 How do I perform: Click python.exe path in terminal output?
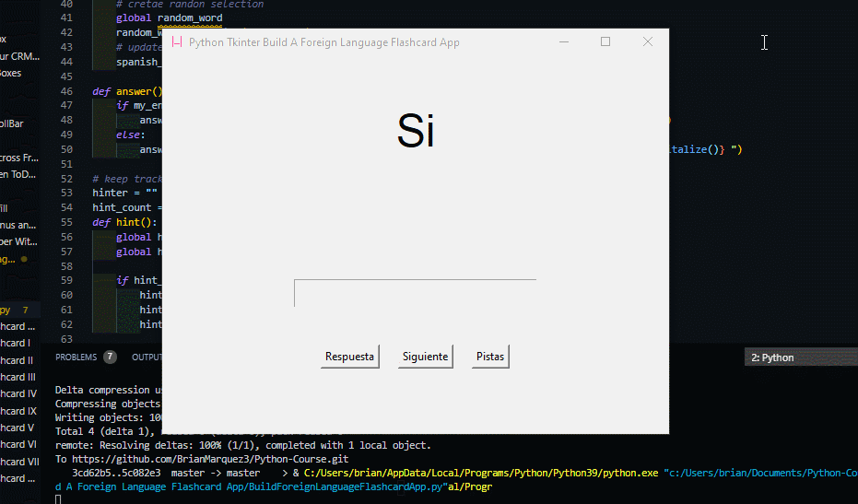(481, 473)
